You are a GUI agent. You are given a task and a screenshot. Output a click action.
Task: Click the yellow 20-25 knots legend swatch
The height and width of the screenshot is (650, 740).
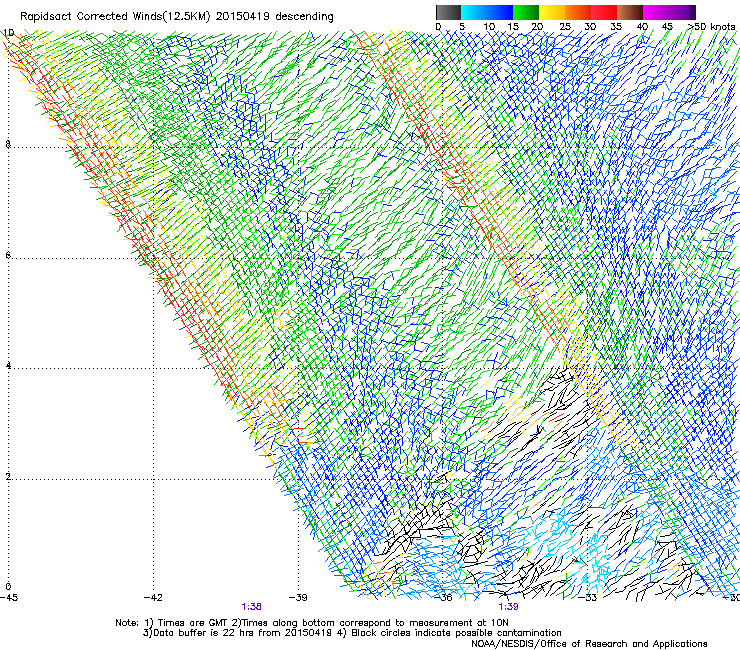tap(552, 12)
